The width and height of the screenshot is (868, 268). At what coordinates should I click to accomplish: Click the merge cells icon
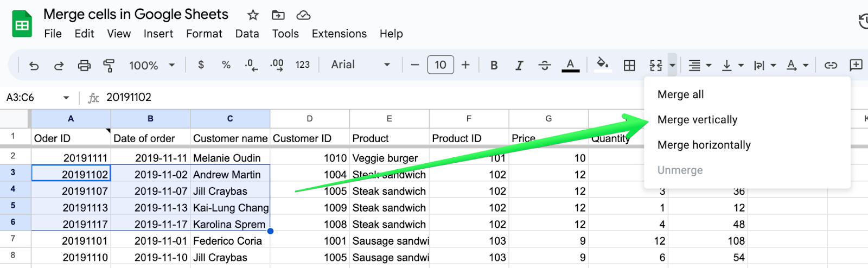[656, 66]
